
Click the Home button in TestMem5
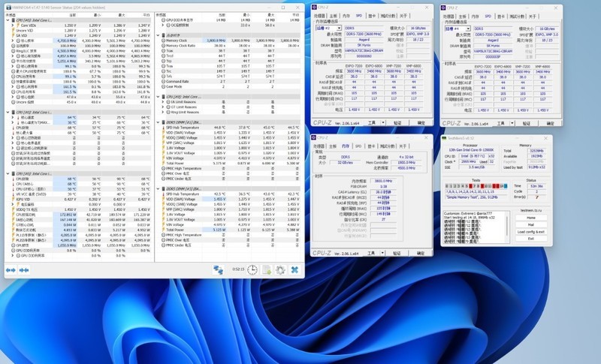[530, 217]
